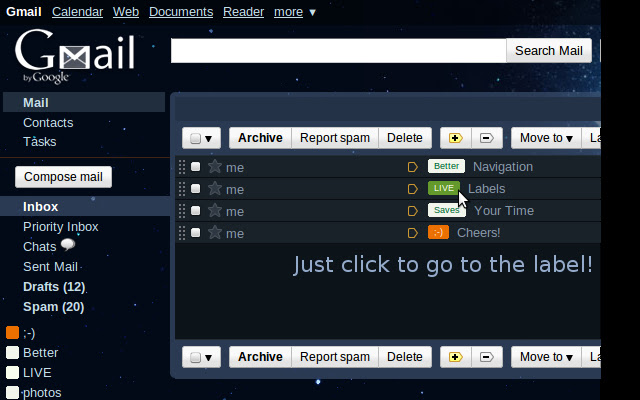Image resolution: width=640 pixels, height=400 pixels.
Task: Open Web from the top bar
Action: tap(126, 12)
